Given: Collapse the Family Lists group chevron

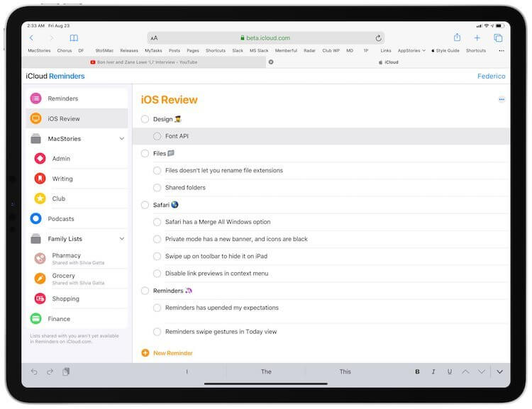Looking at the screenshot, I should [122, 239].
